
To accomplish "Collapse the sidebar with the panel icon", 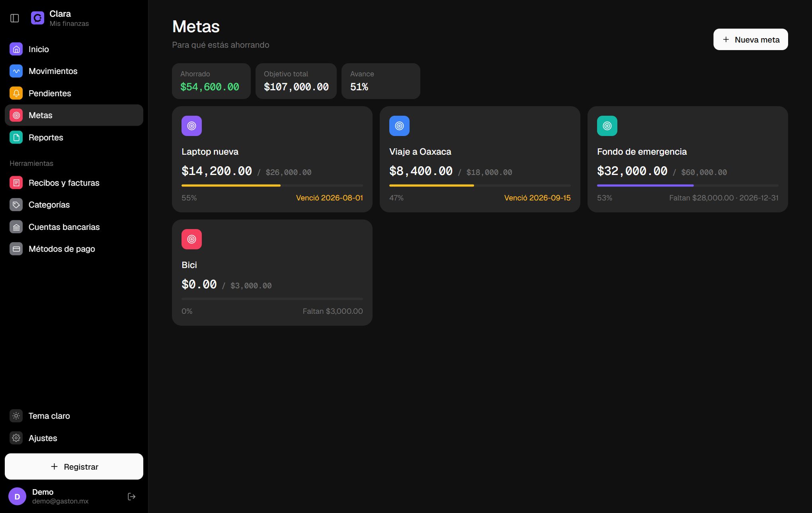I will click(15, 18).
